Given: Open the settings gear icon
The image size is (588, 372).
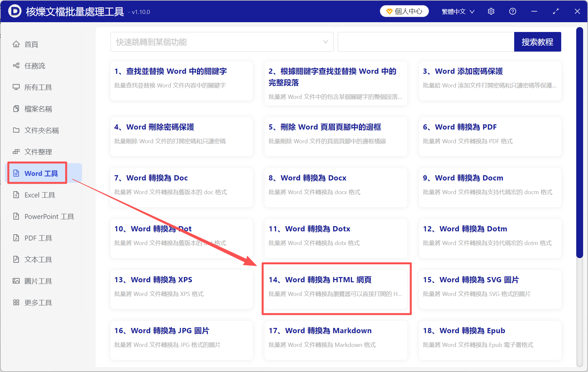Looking at the screenshot, I should point(491,11).
